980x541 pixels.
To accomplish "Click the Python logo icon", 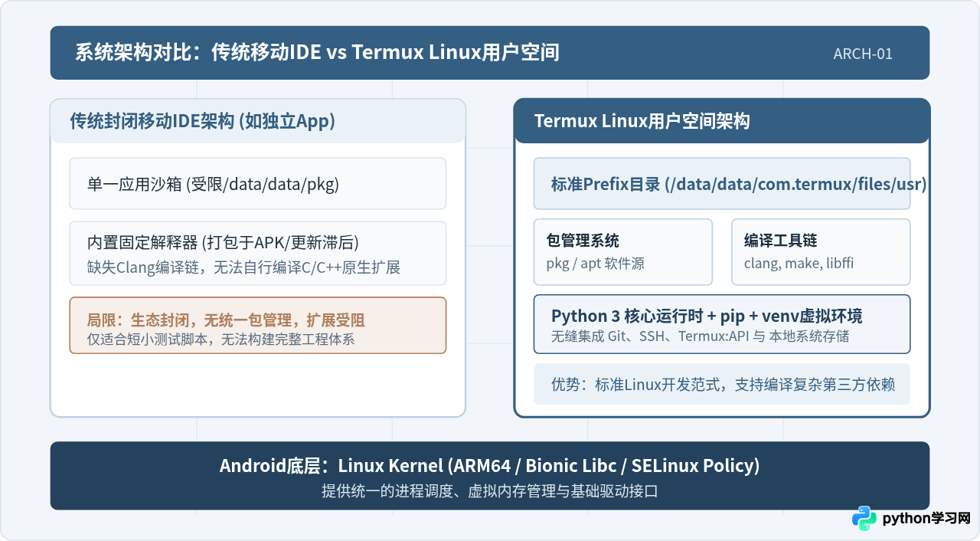I will pos(864,518).
